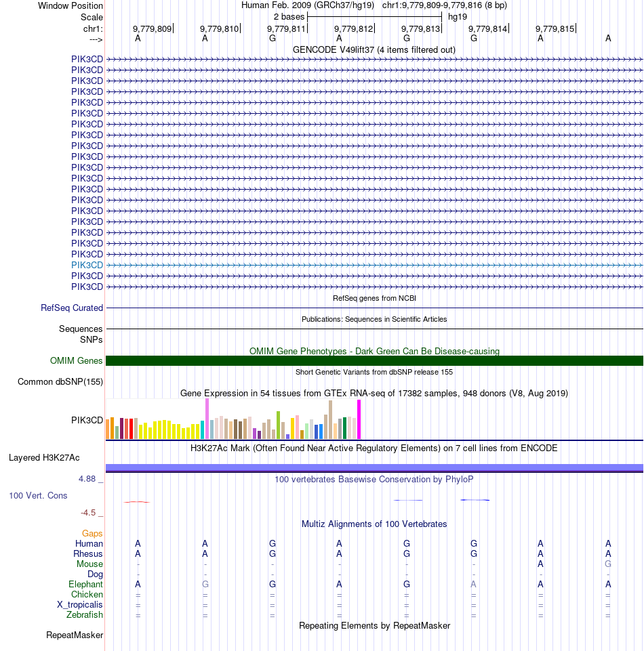
Task: Open 'Repeating Elements by RepeatMasker' title
Action: tap(374, 626)
